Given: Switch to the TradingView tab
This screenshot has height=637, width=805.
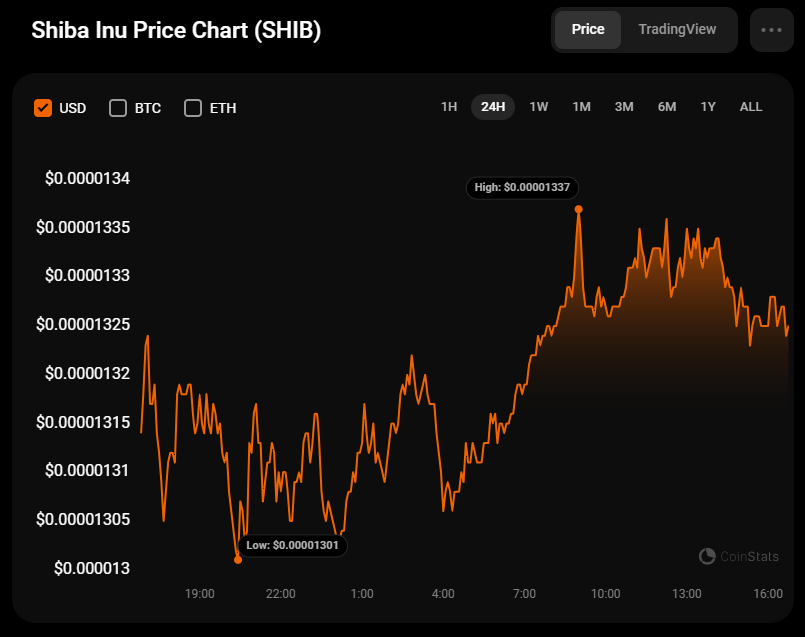Looking at the screenshot, I should 677,29.
